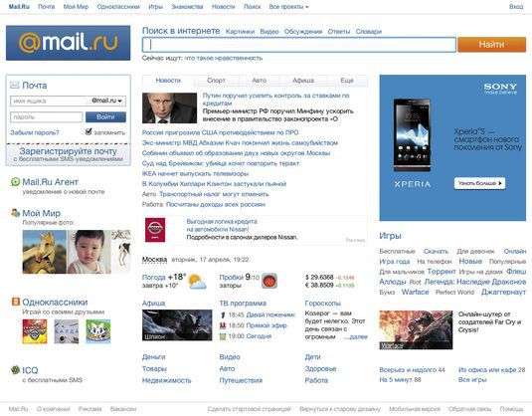Open the ТВ программа heading link

243,303
